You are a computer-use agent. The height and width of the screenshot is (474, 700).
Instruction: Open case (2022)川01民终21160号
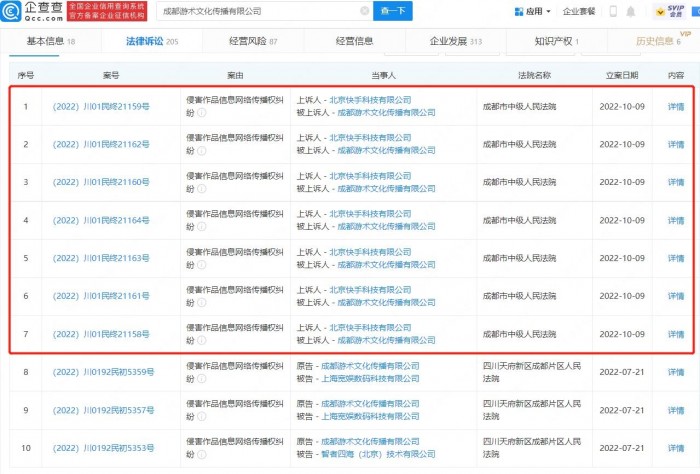101,182
